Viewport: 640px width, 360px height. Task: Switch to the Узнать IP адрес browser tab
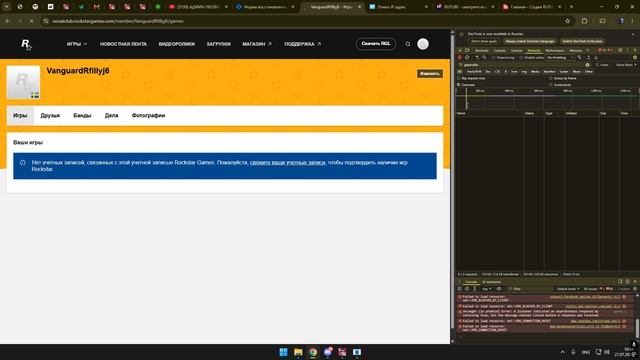pyautogui.click(x=398, y=7)
